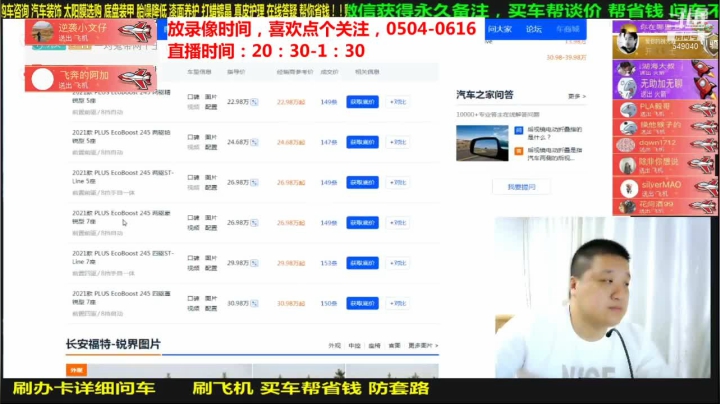720x404 pixels.
Task: Click the orange answer badge in 汽车之家问答
Action: pos(518,151)
